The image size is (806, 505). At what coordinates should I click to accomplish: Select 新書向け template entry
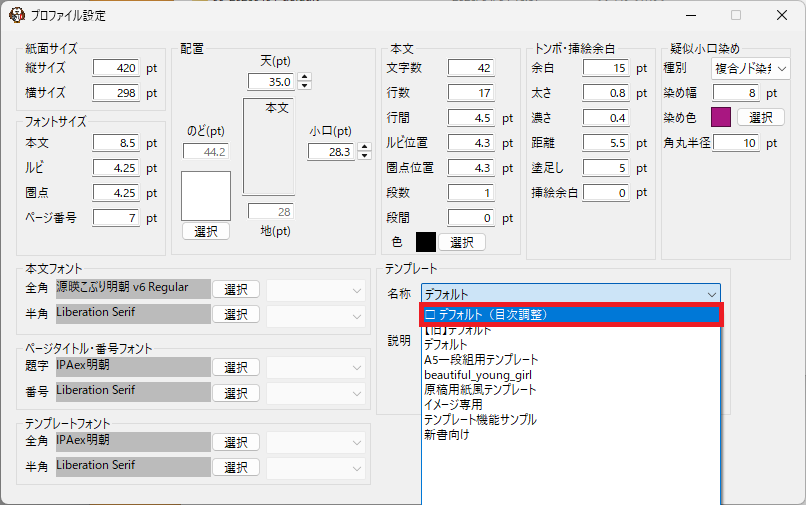(x=571, y=435)
